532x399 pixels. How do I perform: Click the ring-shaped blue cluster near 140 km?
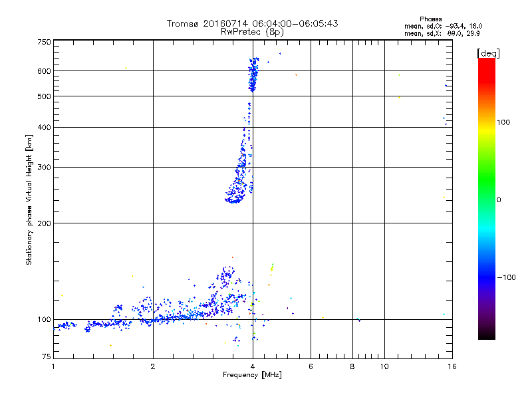click(x=227, y=274)
